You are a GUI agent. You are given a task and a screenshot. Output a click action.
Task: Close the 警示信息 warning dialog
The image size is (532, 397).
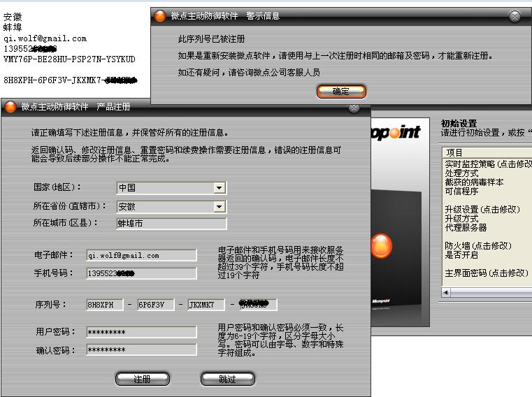point(515,16)
